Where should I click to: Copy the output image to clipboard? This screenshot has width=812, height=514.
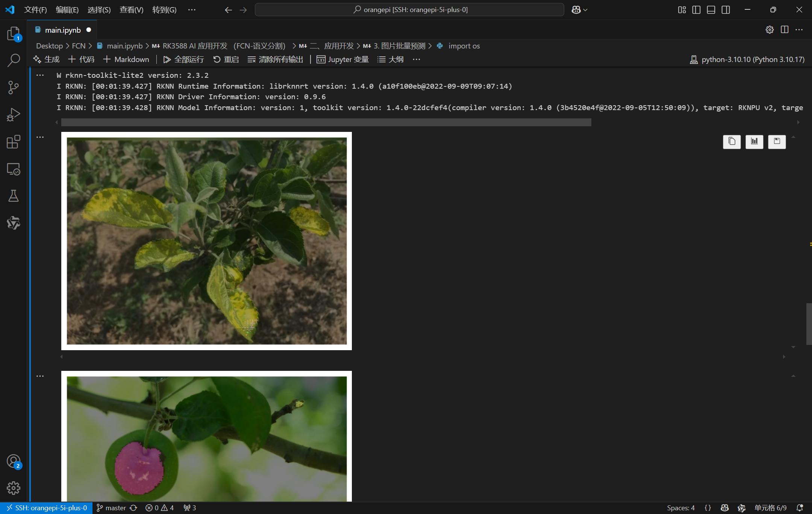[x=732, y=142]
